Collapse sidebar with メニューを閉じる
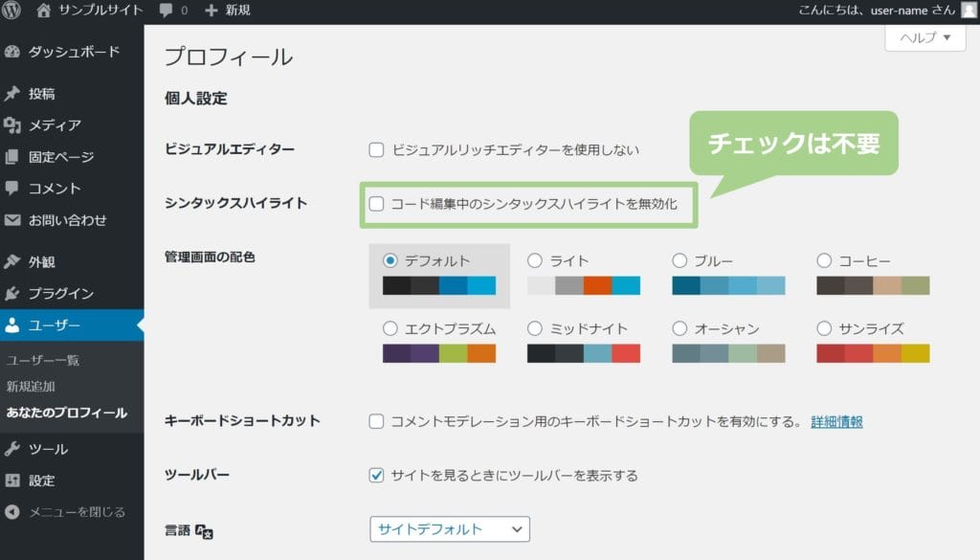 (x=65, y=512)
